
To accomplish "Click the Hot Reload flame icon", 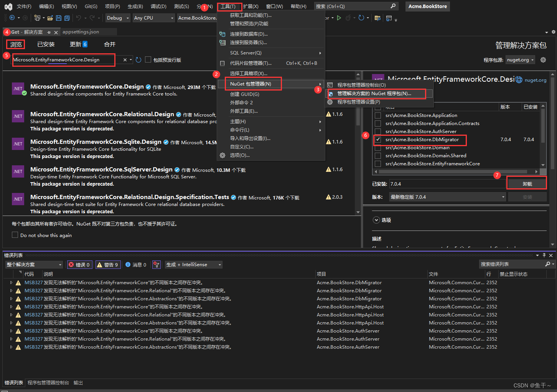I will [348, 18].
